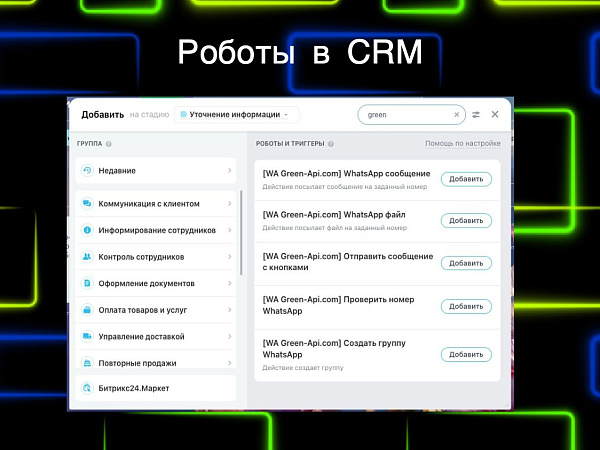Expand Управление доставкой chevron
600x450 pixels.
230,336
